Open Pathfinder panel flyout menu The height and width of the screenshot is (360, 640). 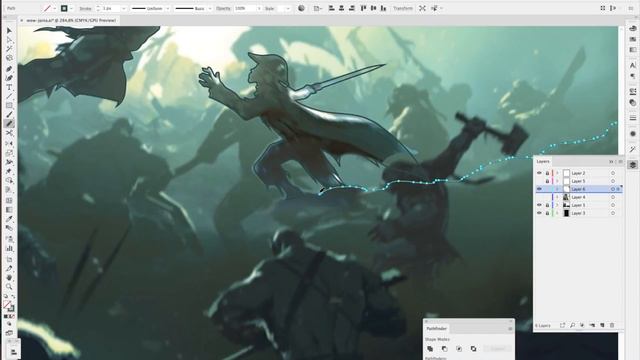pos(510,329)
